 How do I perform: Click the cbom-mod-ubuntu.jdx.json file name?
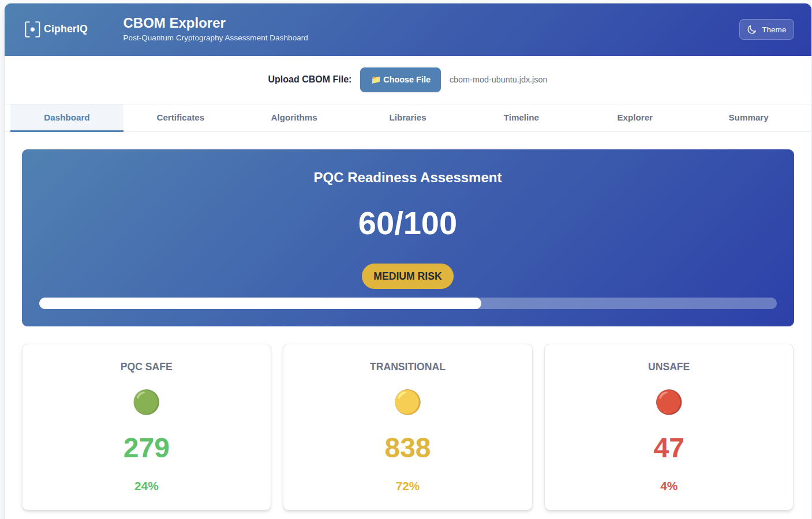pos(498,80)
